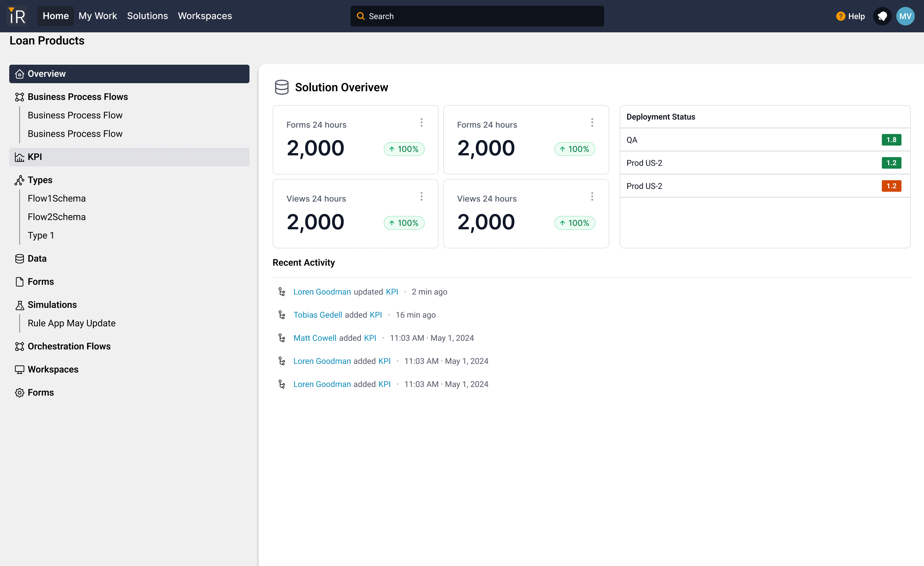This screenshot has width=924, height=566.
Task: Select the QA deployment status row
Action: 765,140
